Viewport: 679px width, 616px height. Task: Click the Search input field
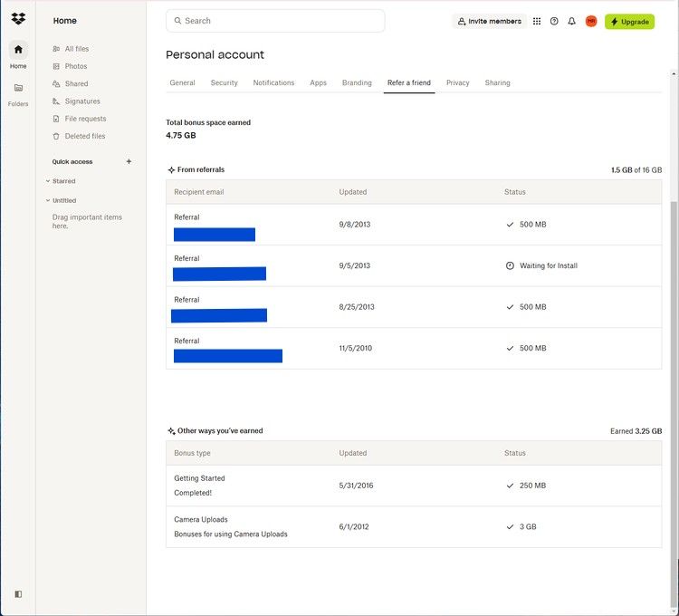(x=275, y=21)
